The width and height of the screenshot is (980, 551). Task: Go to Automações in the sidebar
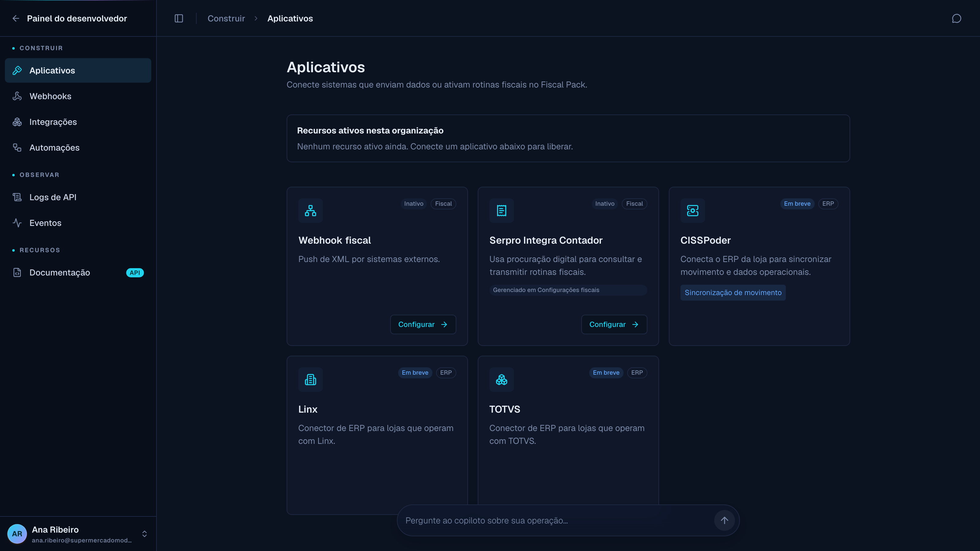tap(78, 148)
